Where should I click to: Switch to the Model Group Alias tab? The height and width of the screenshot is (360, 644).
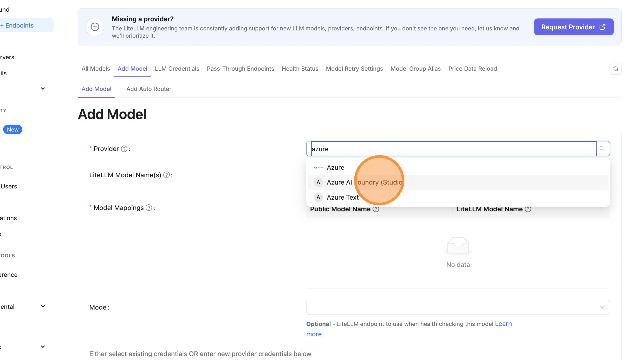click(x=415, y=69)
